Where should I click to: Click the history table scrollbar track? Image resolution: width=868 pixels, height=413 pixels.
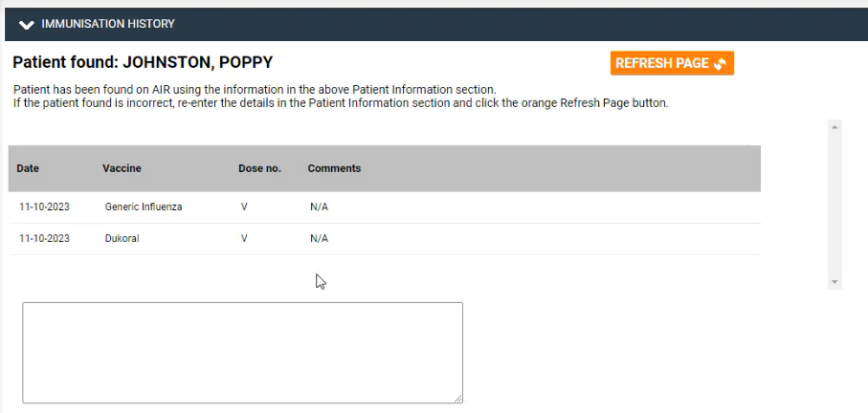coord(835,205)
